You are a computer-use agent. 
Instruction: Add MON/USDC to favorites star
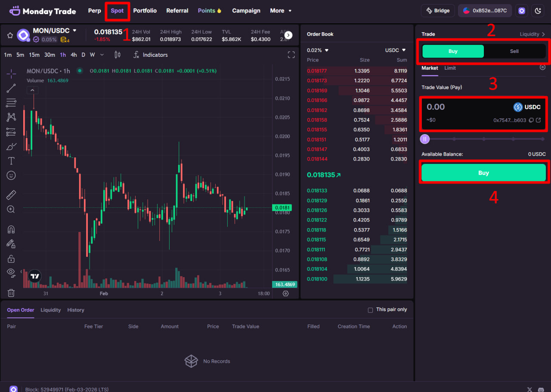pos(10,35)
